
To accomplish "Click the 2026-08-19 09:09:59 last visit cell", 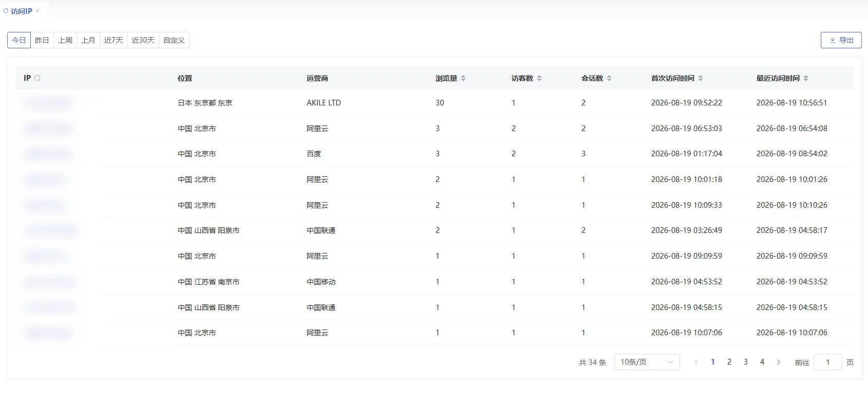I will (792, 256).
